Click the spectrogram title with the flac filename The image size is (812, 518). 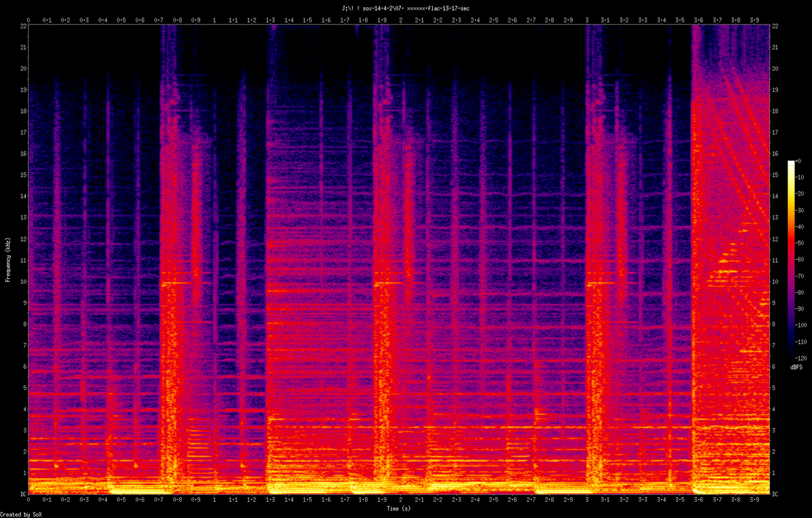tap(406, 8)
